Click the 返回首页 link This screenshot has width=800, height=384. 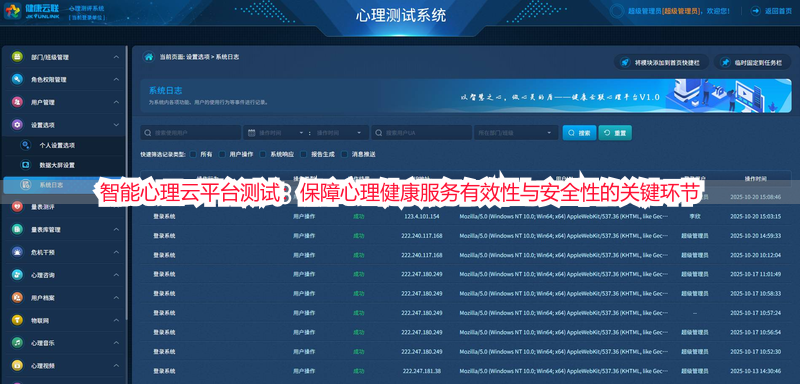[778, 11]
